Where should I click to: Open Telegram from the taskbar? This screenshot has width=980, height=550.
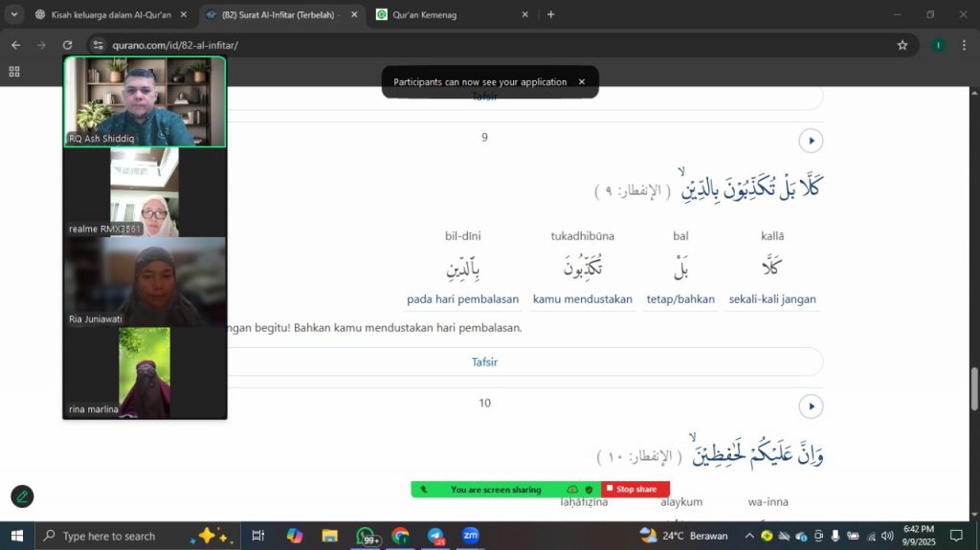click(x=435, y=536)
